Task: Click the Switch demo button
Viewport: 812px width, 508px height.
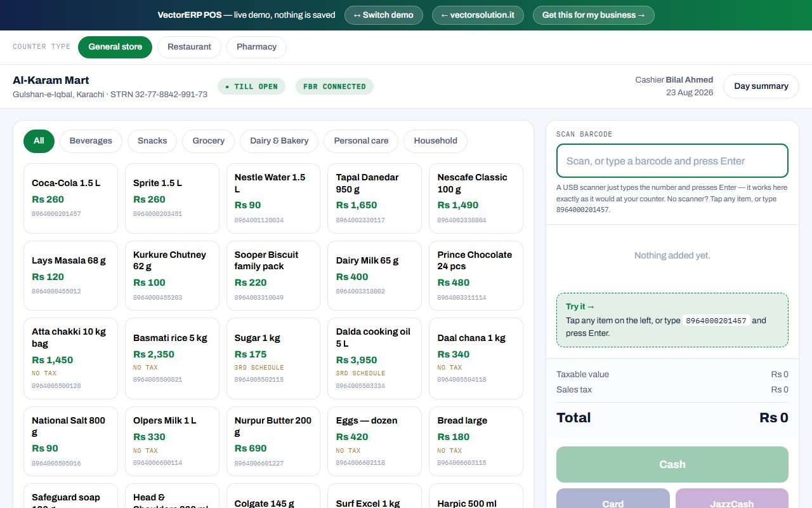Action: [x=384, y=15]
